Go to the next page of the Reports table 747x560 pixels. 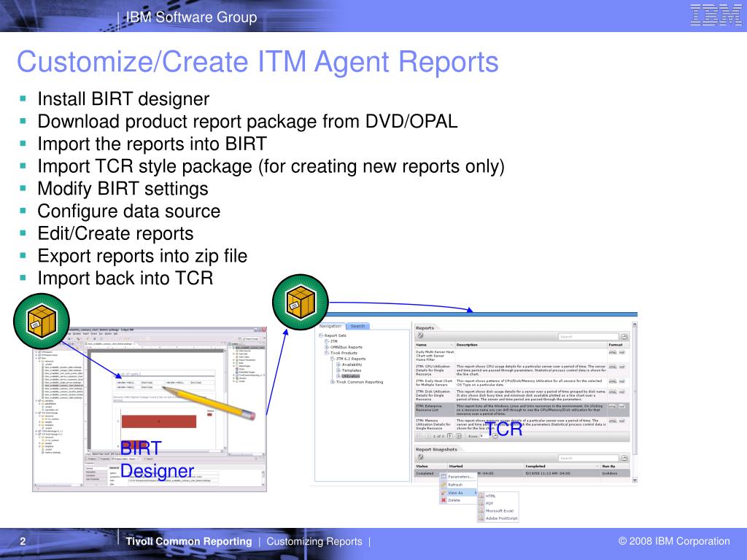point(449,436)
